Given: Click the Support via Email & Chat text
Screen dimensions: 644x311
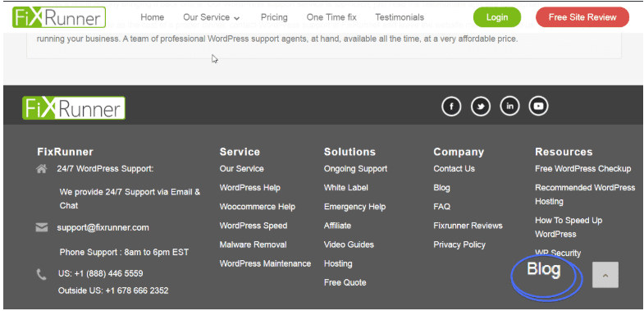Looking at the screenshot, I should pos(130,199).
